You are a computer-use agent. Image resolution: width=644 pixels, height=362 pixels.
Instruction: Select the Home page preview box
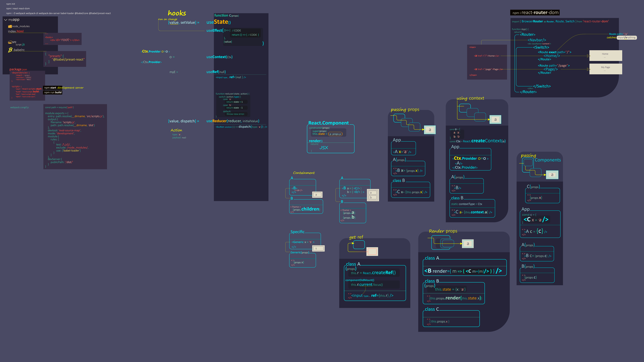(606, 56)
